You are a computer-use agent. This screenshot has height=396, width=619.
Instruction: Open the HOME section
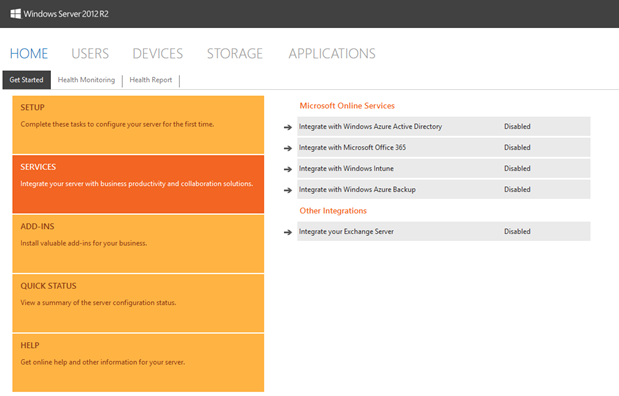29,54
